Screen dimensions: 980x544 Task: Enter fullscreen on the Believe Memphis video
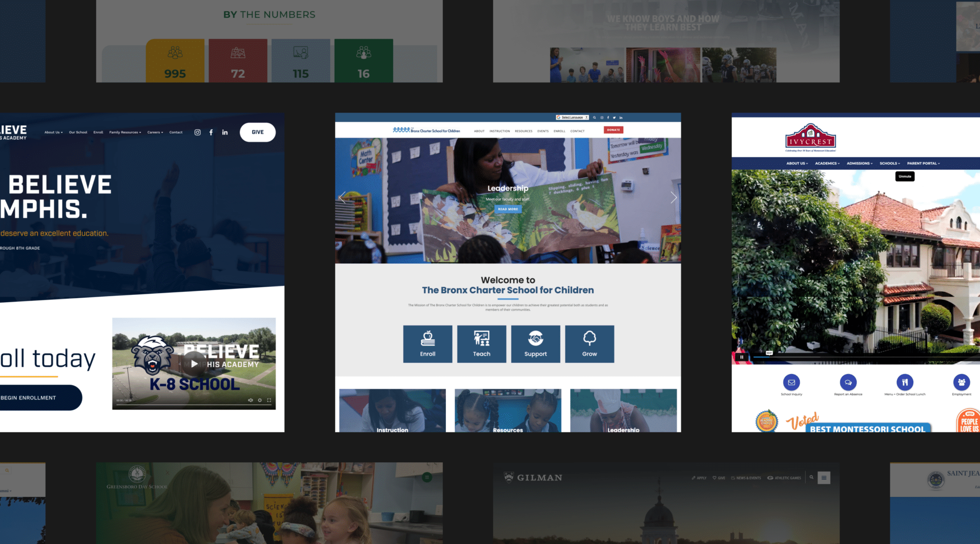pos(269,400)
